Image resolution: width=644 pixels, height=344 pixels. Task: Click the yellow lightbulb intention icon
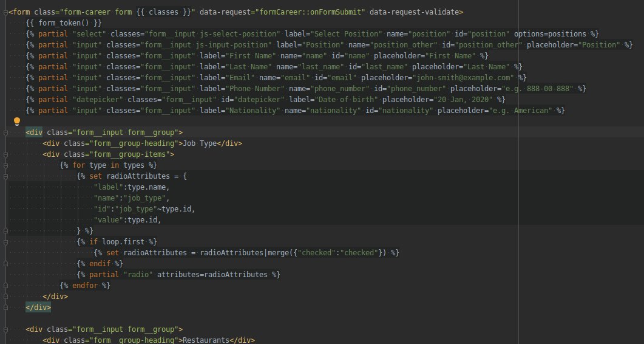[x=17, y=122]
